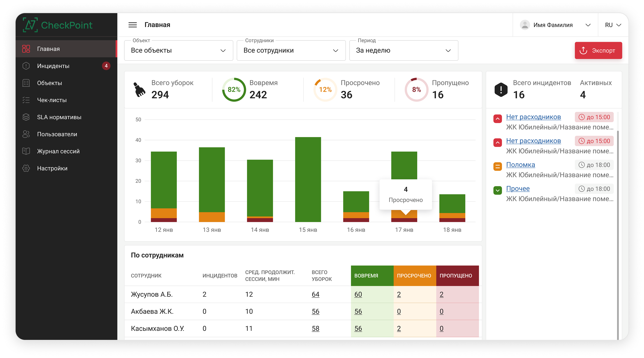The width and height of the screenshot is (644, 358).
Task: Open Акбаева Ж.К. total cleanings 56
Action: tap(316, 311)
